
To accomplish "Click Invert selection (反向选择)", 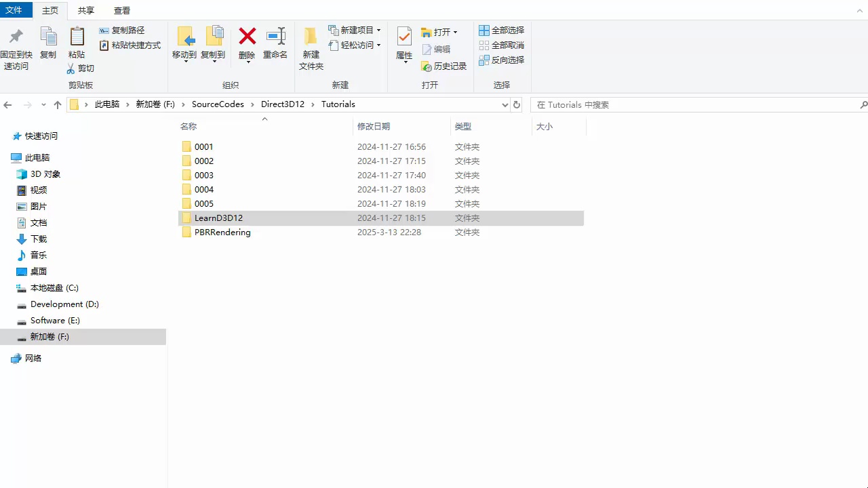I will click(502, 60).
